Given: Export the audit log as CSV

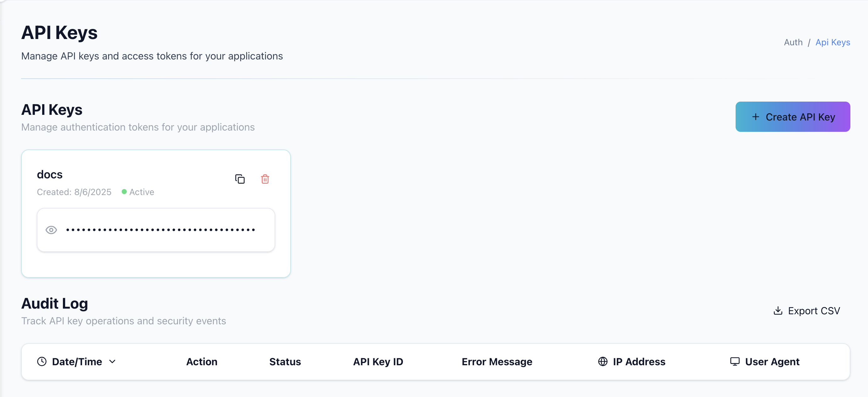Looking at the screenshot, I should pyautogui.click(x=807, y=311).
